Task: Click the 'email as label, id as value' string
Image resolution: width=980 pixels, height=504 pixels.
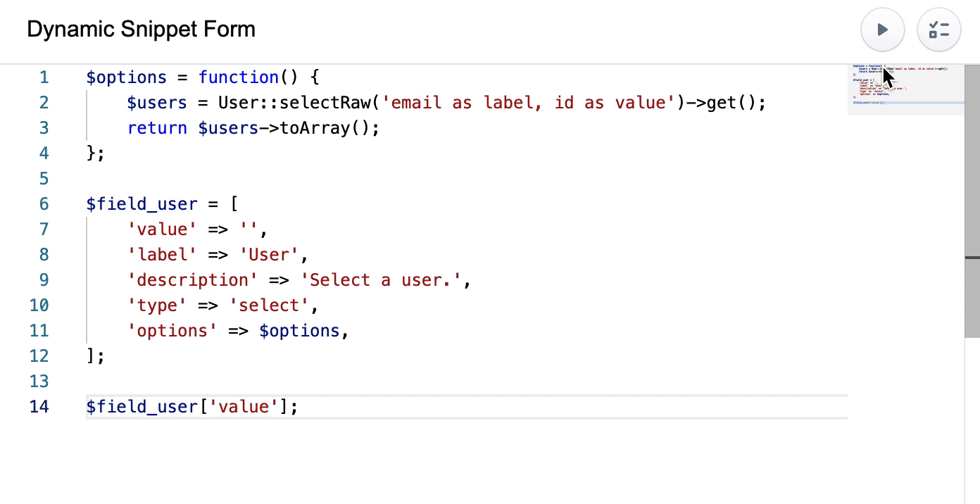Action: 528,102
